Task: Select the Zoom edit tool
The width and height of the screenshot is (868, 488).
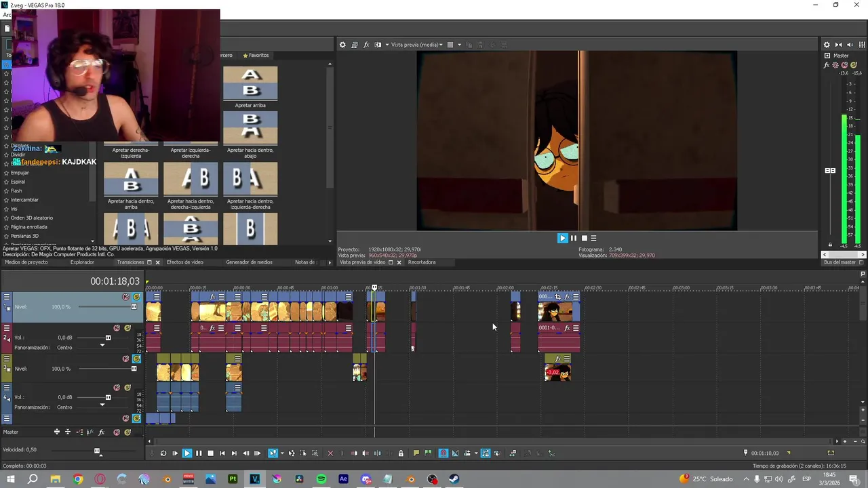Action: tap(315, 453)
